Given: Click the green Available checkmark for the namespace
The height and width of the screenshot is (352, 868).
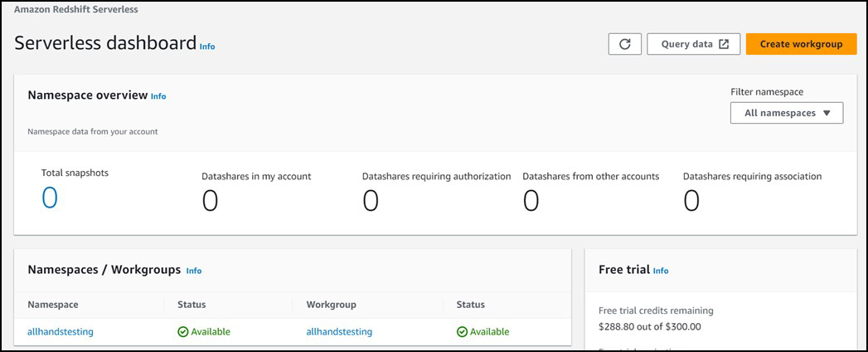Looking at the screenshot, I should [183, 331].
